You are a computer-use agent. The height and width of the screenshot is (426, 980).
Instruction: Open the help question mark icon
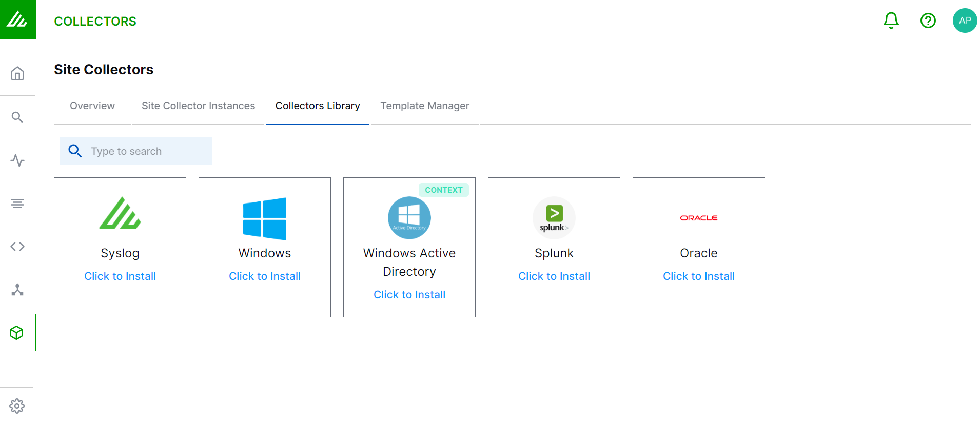coord(928,21)
